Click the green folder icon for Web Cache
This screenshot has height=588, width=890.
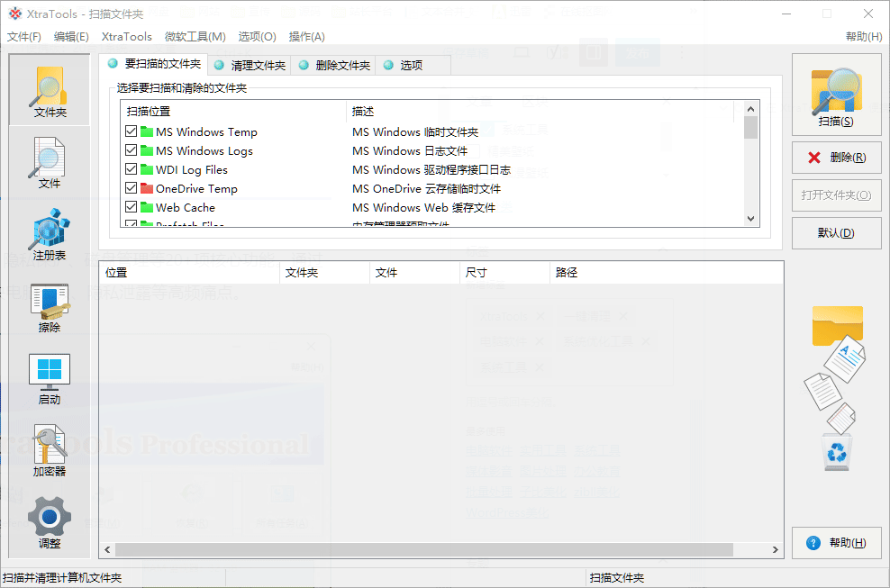click(147, 206)
